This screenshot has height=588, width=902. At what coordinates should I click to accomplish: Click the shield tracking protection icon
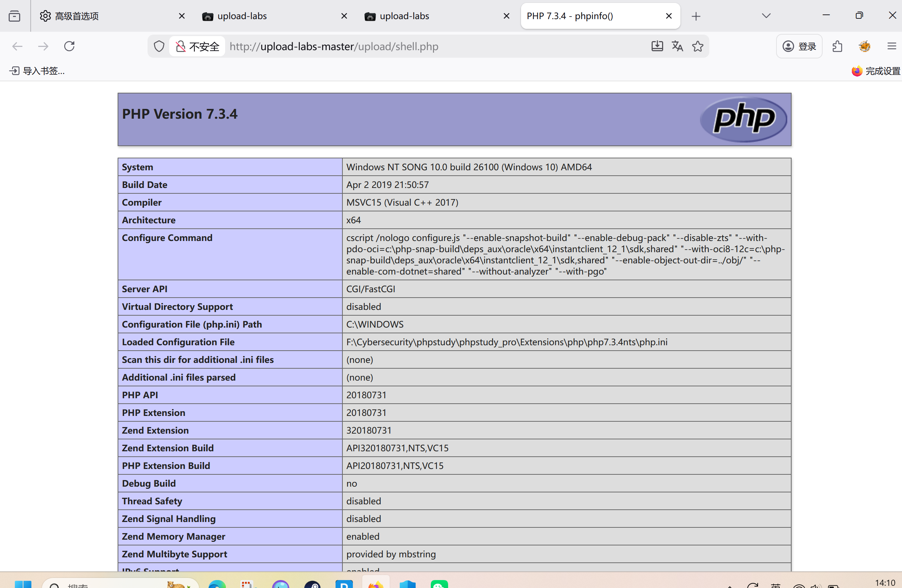click(x=159, y=46)
